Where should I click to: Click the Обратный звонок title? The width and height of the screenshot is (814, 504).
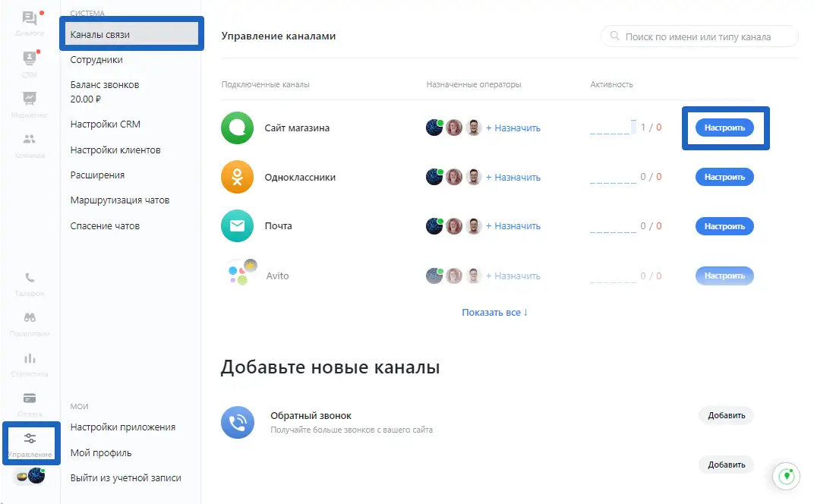click(x=311, y=416)
